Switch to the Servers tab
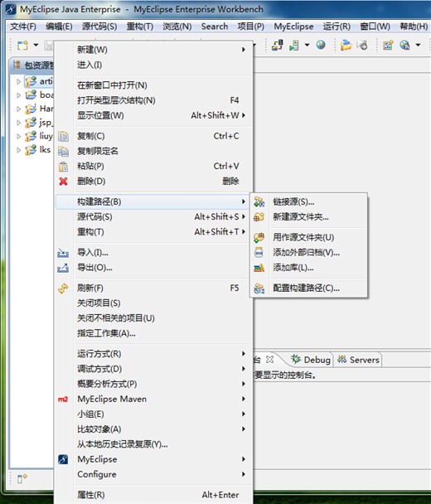This screenshot has height=504, width=431. click(x=358, y=360)
